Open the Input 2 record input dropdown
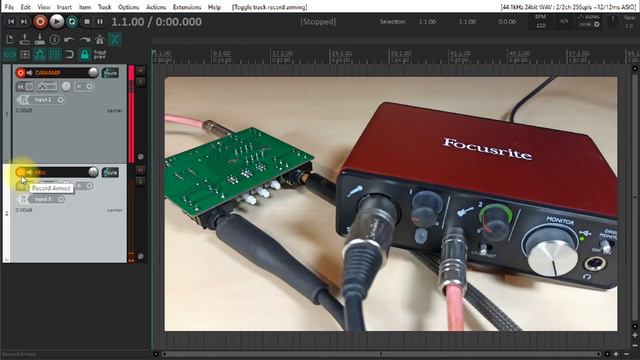The height and width of the screenshot is (360, 640). point(46,100)
